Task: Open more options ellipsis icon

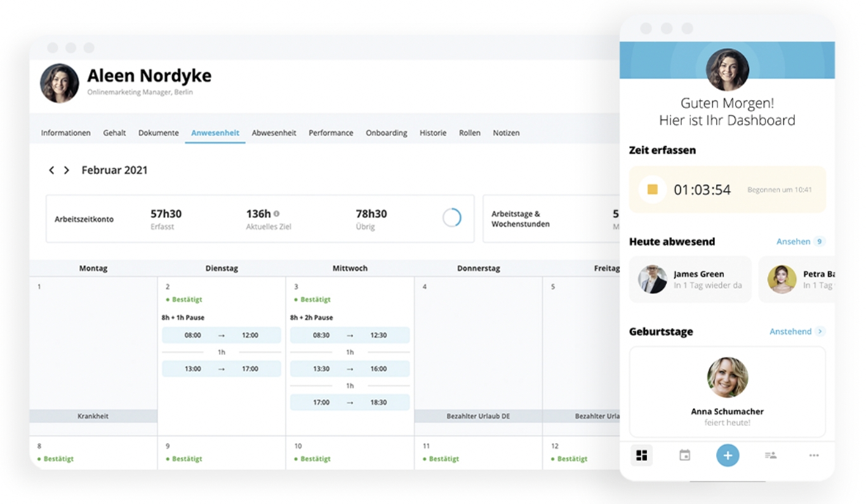Action: tap(814, 455)
